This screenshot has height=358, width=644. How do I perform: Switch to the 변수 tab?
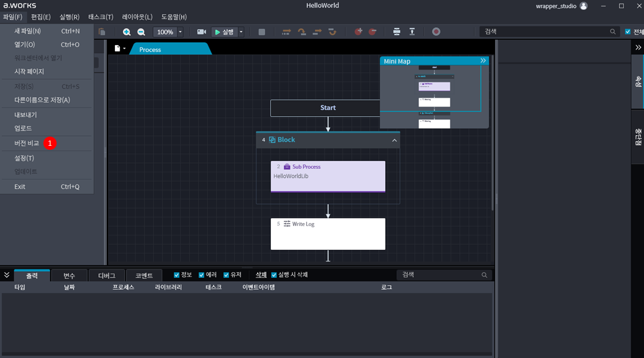69,276
